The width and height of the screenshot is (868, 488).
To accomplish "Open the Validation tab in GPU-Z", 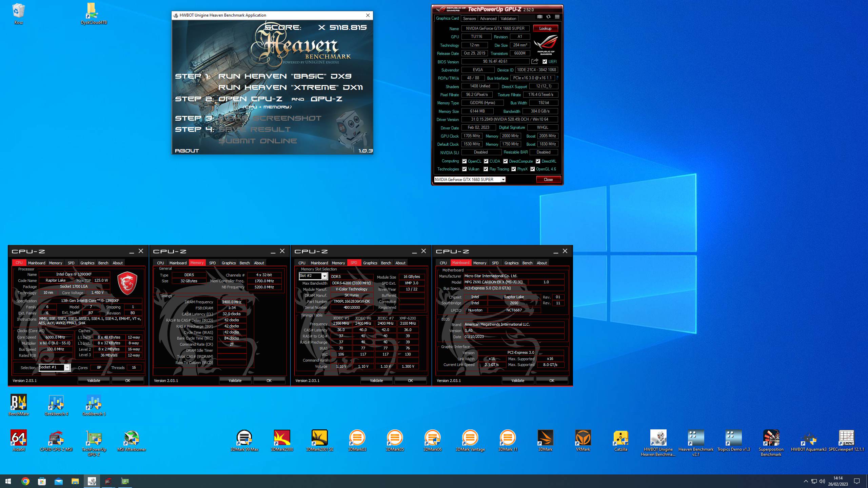I will (508, 19).
